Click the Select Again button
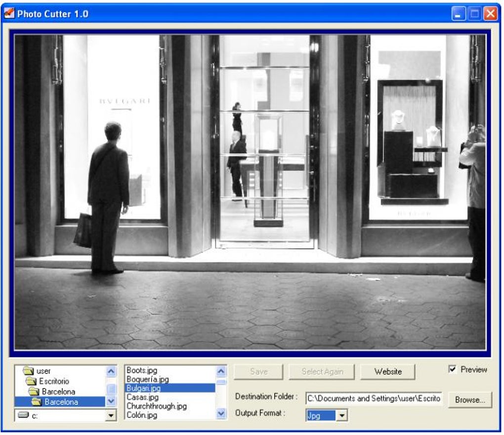The image size is (504, 435). pos(322,372)
